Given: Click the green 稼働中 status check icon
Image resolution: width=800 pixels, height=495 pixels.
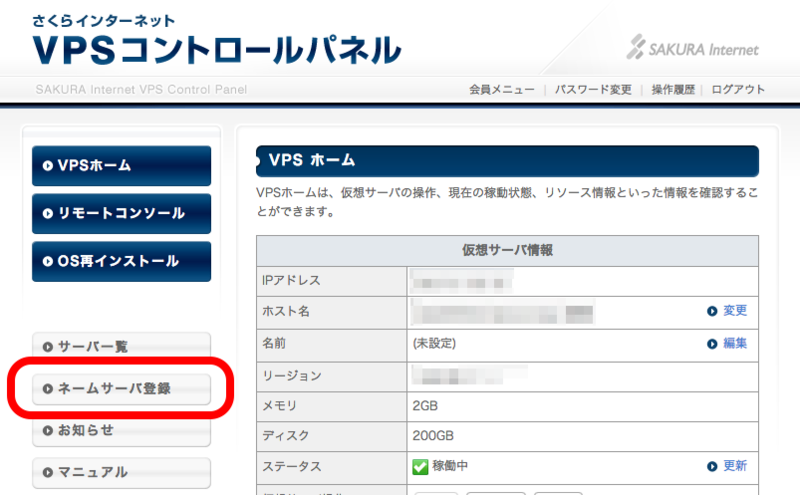Looking at the screenshot, I should [x=420, y=466].
